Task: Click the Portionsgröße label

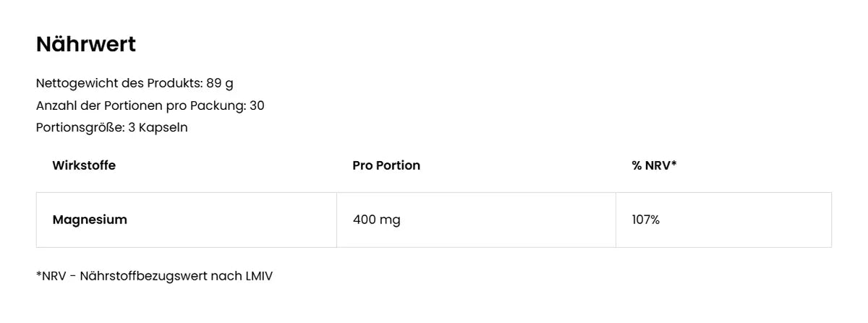Action: click(80, 128)
